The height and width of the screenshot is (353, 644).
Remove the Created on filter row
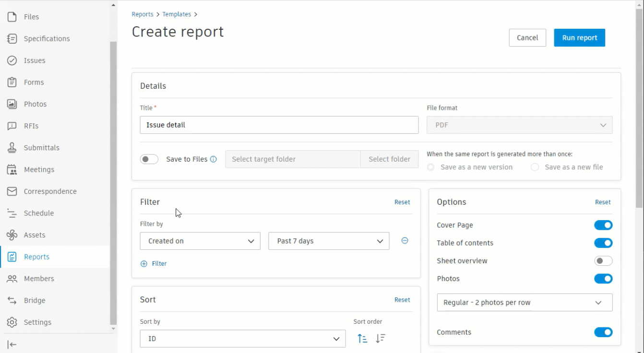[x=405, y=241]
